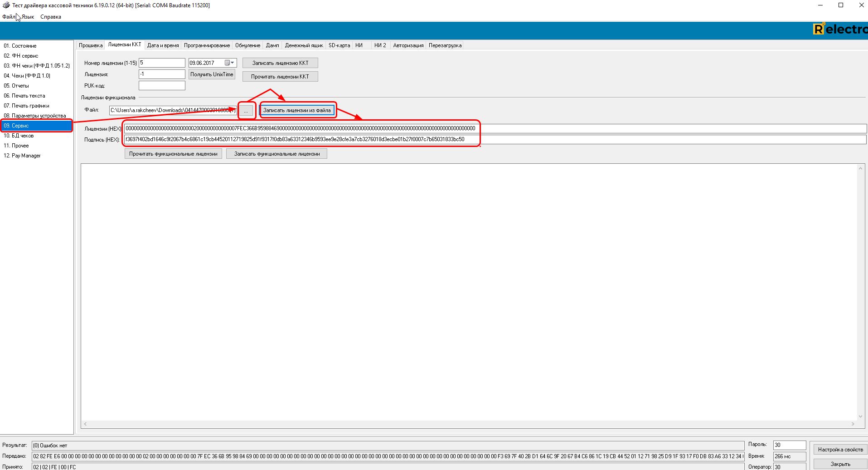Open the Файл menu
Image resolution: width=868 pixels, height=470 pixels.
tap(9, 17)
